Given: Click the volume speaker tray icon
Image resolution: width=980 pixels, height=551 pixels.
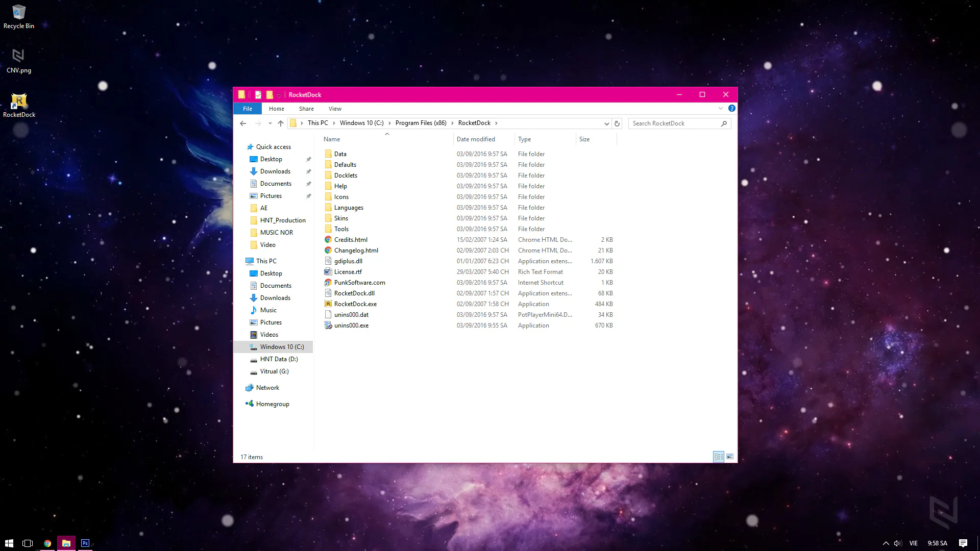Looking at the screenshot, I should tap(898, 543).
